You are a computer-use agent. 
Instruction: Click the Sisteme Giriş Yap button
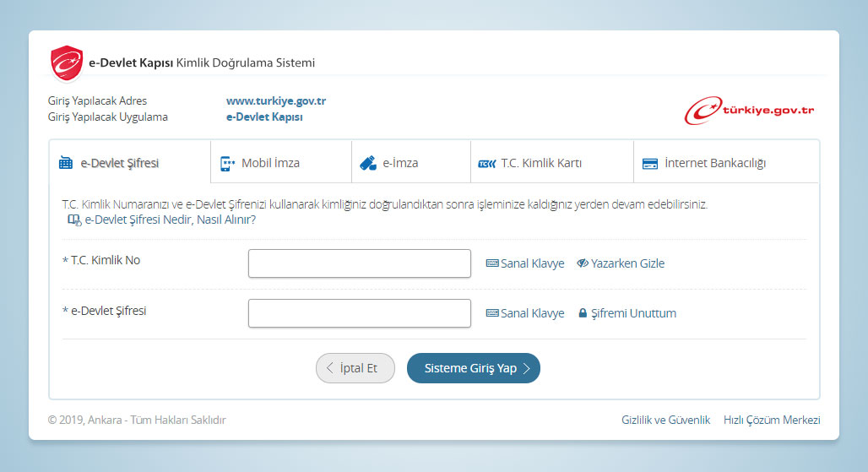click(x=474, y=368)
